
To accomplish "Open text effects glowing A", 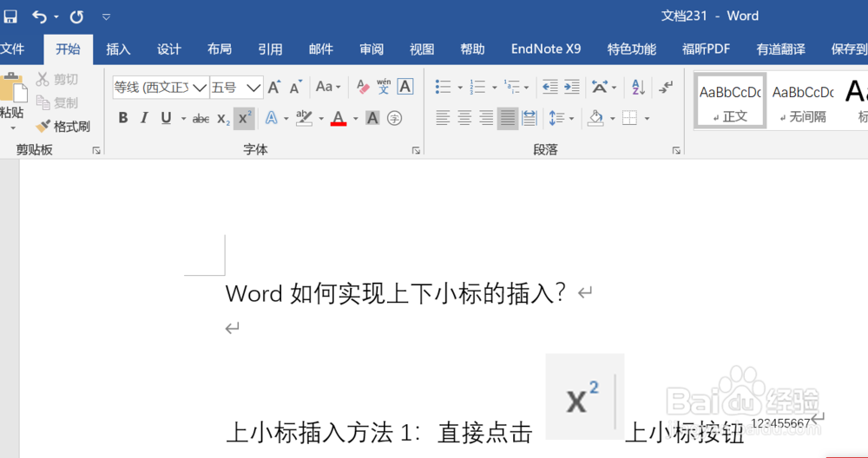I will [271, 118].
